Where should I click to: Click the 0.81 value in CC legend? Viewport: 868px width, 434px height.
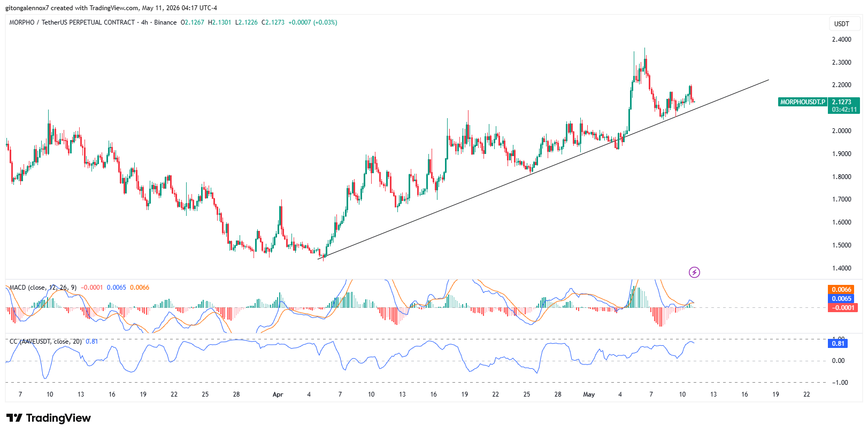(92, 342)
